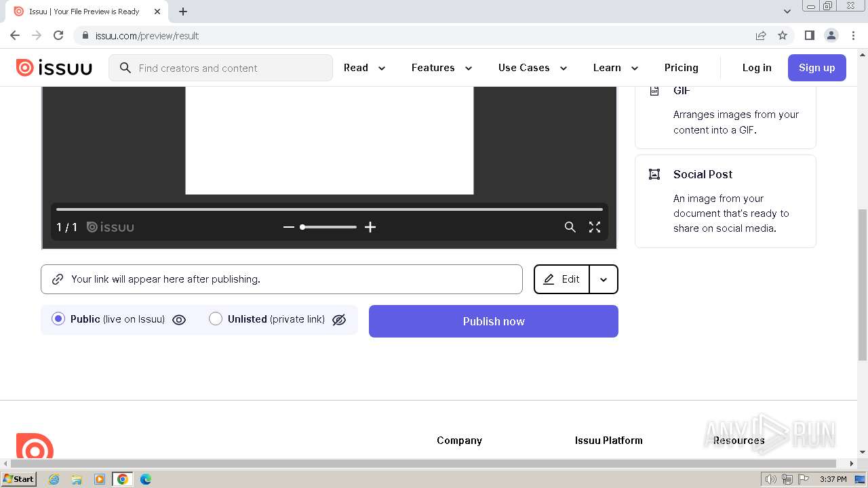Adjust the viewer zoom slider
This screenshot has height=488, width=868.
(328, 227)
